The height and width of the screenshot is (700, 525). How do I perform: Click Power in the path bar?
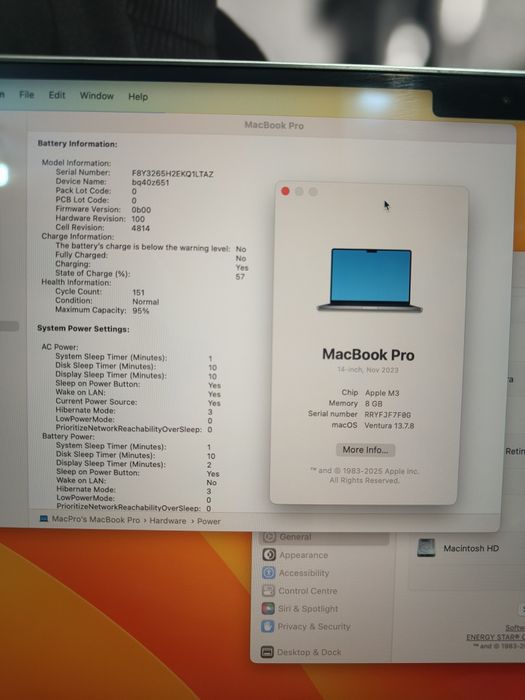point(209,521)
